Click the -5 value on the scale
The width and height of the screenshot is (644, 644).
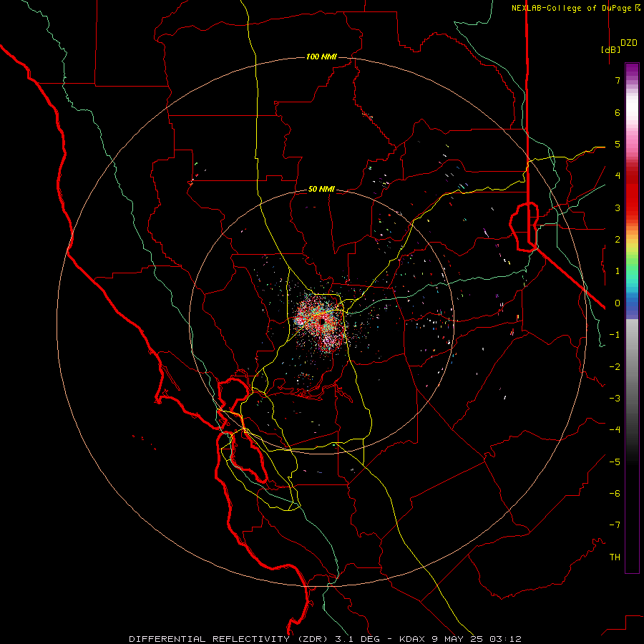pyautogui.click(x=615, y=462)
